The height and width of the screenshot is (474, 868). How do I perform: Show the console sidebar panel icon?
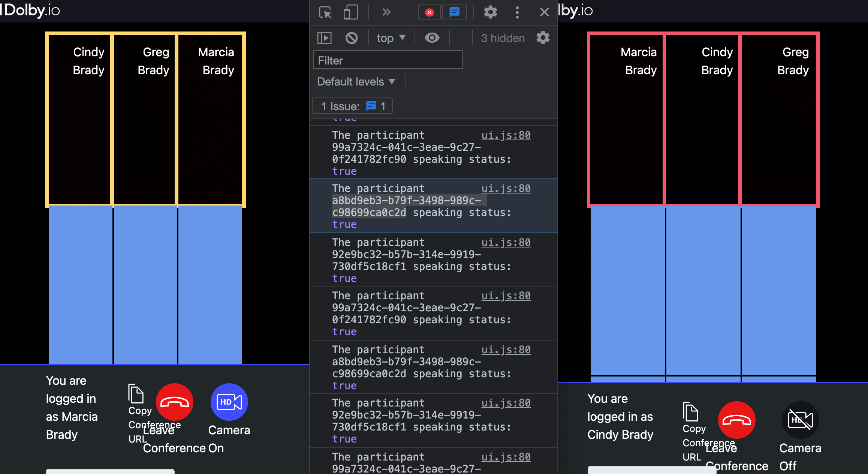(325, 38)
